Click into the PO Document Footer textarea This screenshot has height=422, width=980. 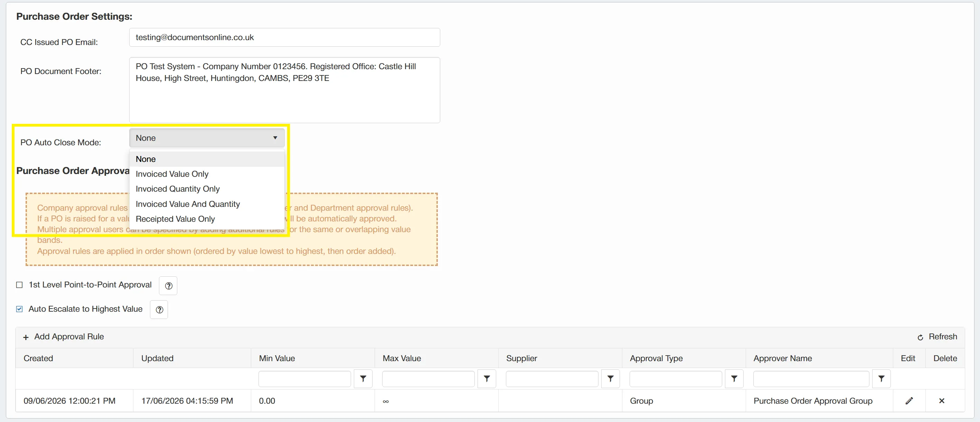click(284, 90)
